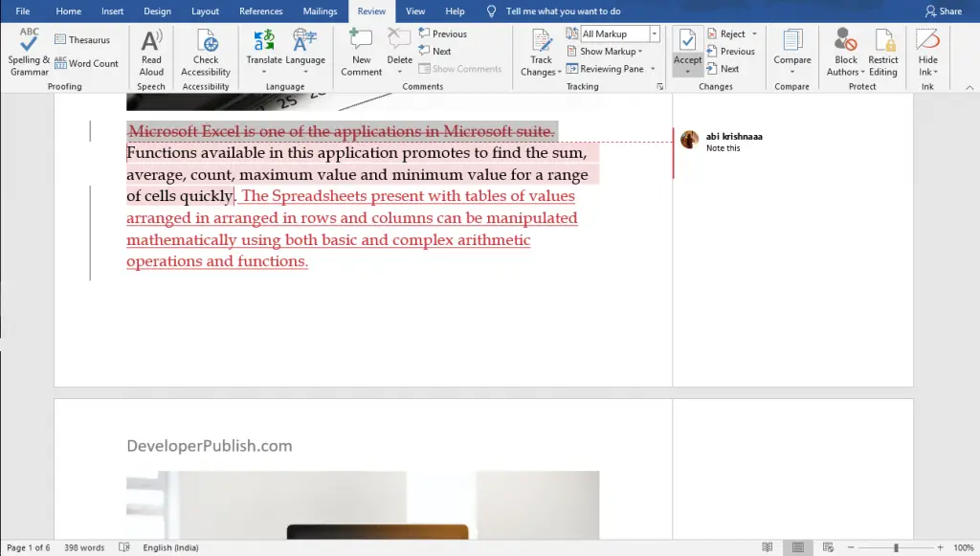Click the second page image
Image resolution: width=980 pixels, height=556 pixels.
click(x=363, y=505)
